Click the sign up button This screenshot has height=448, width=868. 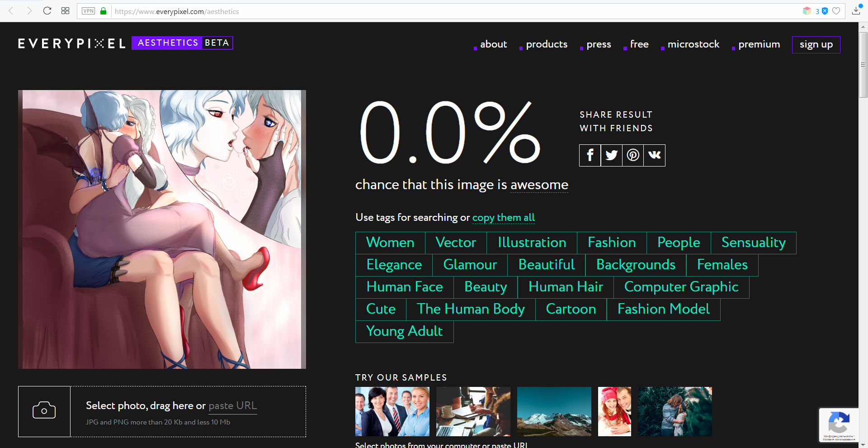[816, 45]
